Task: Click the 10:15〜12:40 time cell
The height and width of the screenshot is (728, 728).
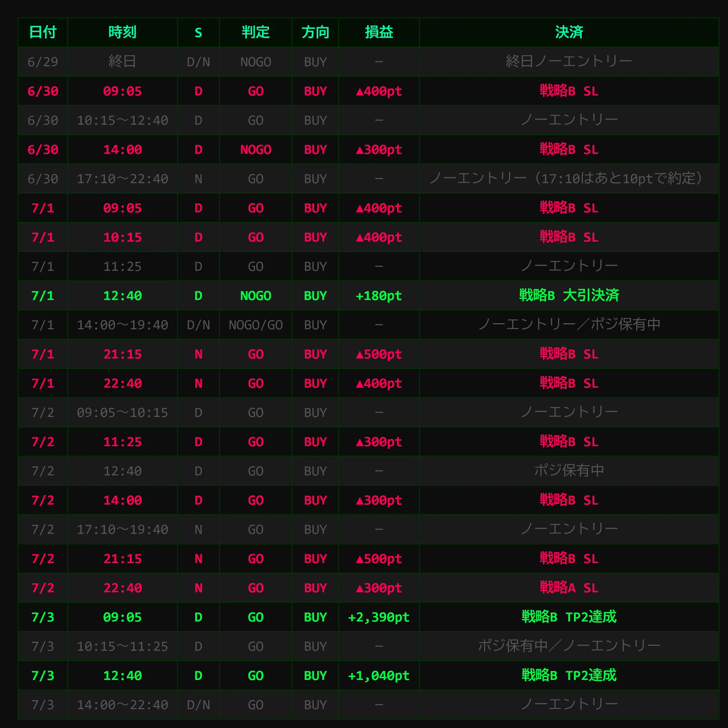Action: point(122,120)
